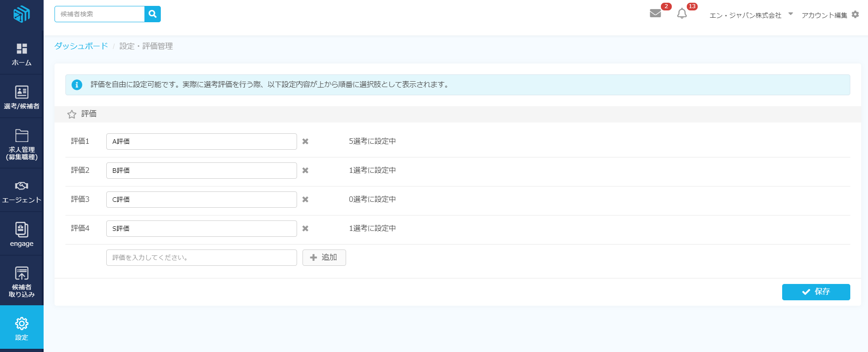This screenshot has height=352, width=868.
Task: Open the engage sidebar item
Action: click(21, 235)
